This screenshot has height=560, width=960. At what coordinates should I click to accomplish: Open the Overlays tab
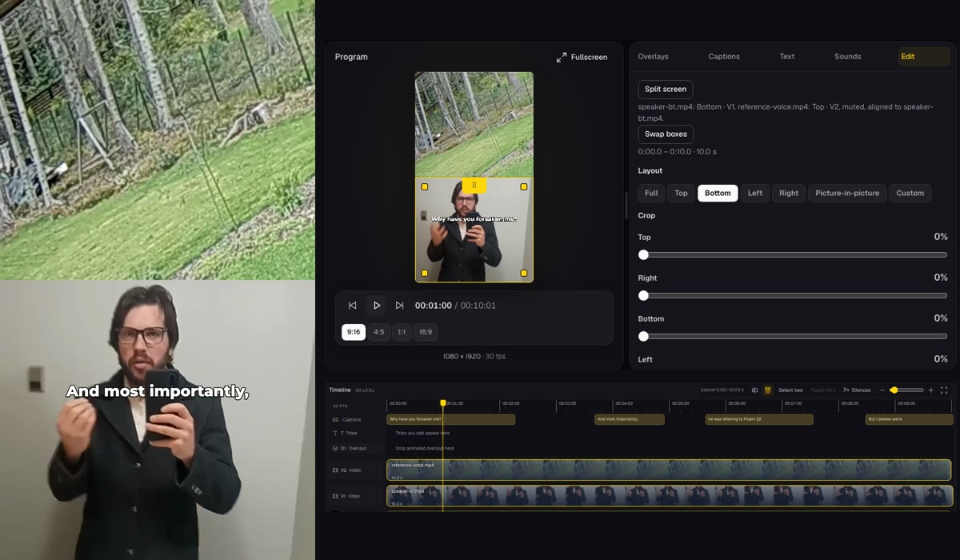pyautogui.click(x=653, y=57)
